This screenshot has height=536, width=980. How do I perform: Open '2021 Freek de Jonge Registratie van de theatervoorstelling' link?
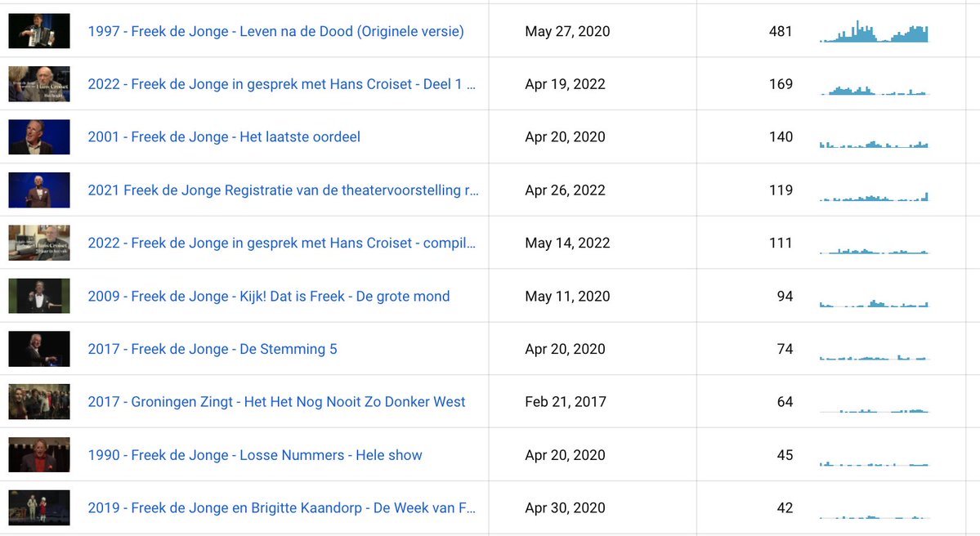coord(283,190)
